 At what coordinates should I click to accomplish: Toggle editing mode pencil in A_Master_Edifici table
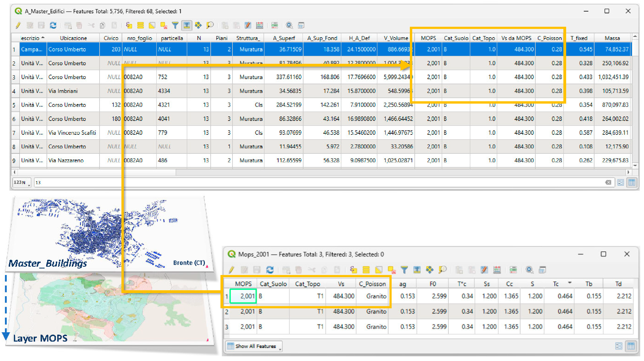click(x=18, y=25)
